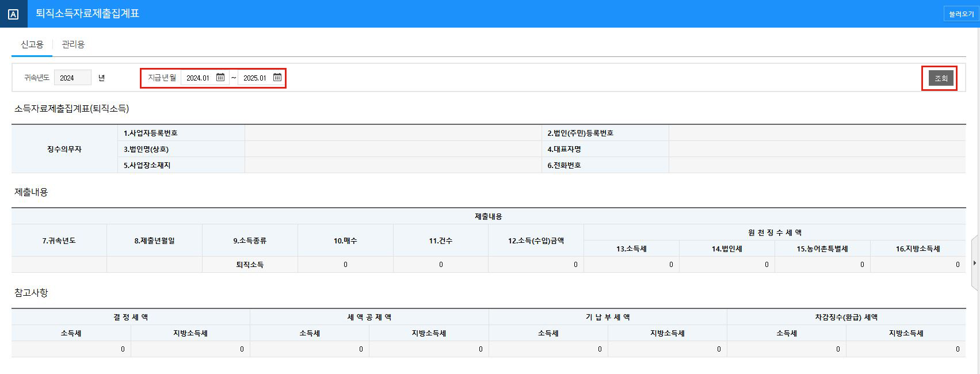Click the 10.매수 column header
This screenshot has height=374, width=980.
tap(345, 241)
